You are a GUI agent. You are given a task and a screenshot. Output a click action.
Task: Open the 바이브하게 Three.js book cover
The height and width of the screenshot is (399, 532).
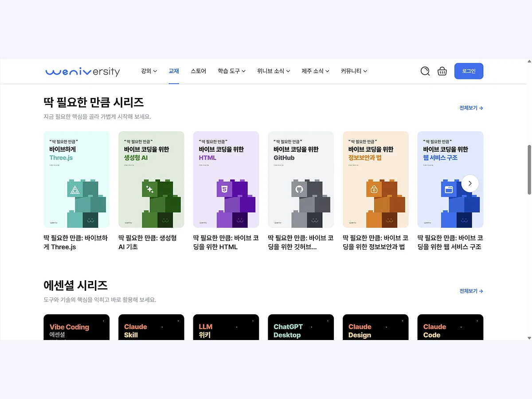click(77, 180)
